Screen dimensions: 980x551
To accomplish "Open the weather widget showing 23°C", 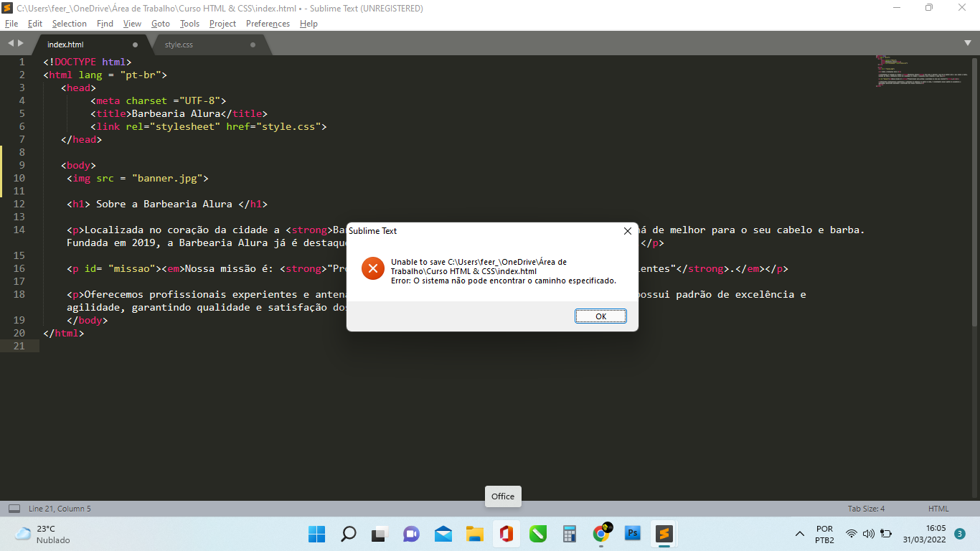I will coord(43,534).
